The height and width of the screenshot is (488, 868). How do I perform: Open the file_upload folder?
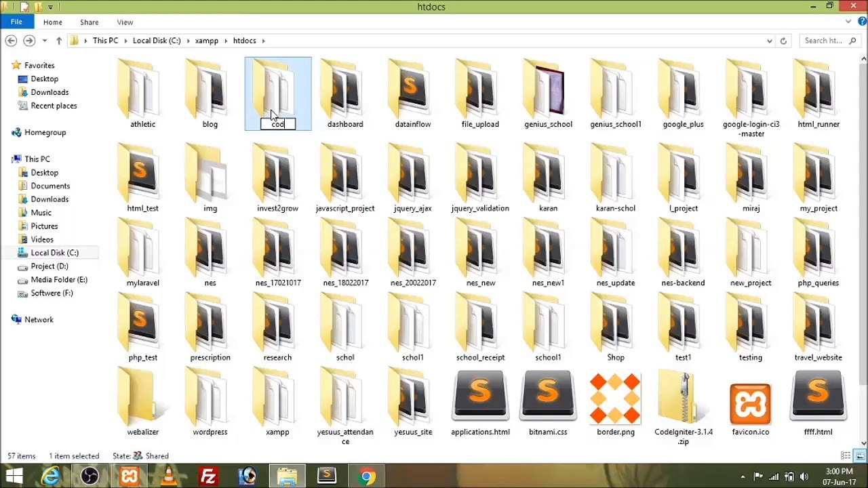[480, 94]
